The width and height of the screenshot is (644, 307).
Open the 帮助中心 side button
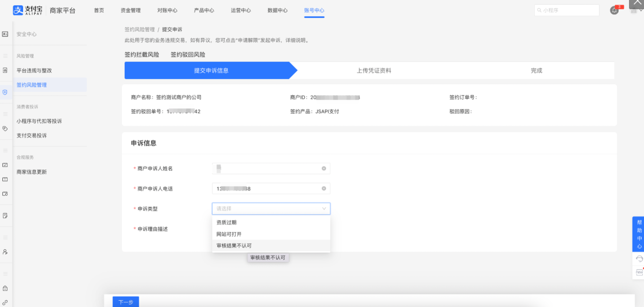[638, 234]
